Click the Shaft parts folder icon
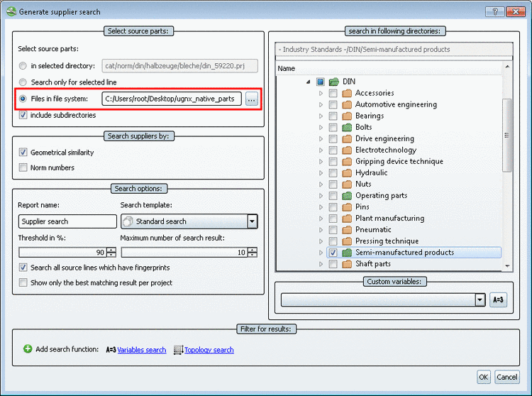The width and height of the screenshot is (532, 396). [347, 264]
